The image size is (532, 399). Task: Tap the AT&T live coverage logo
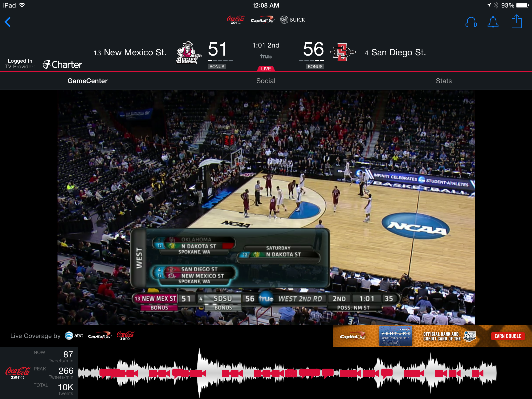[x=74, y=336]
